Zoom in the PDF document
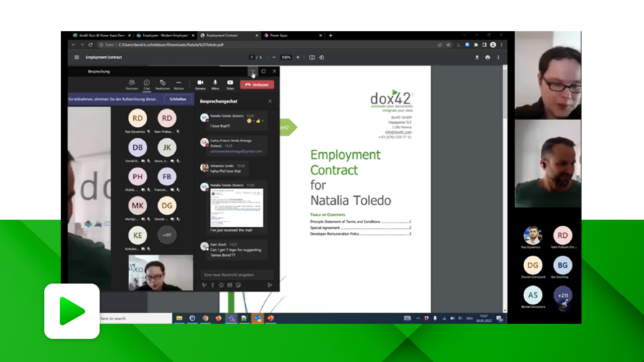Screen dimensions: 644x362 coord(298,57)
